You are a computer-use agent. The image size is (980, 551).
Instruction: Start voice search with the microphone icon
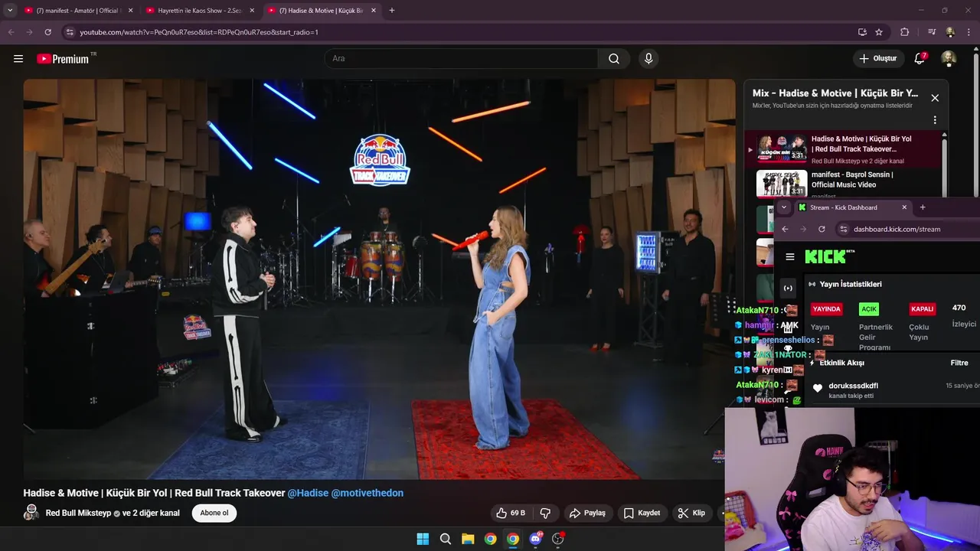648,58
